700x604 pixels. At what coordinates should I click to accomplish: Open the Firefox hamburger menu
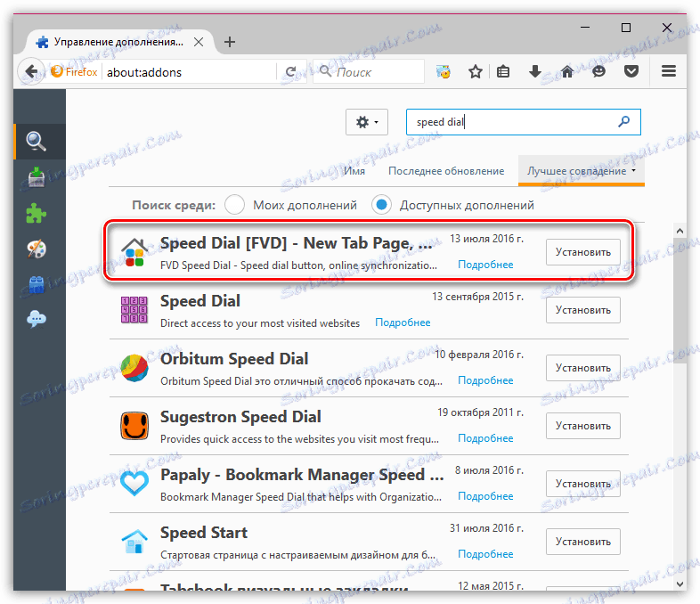click(668, 71)
